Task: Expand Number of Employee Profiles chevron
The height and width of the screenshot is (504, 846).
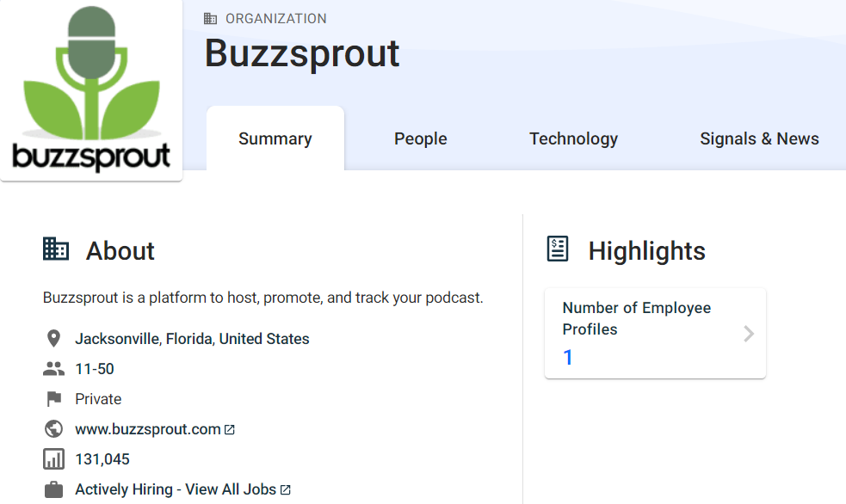Action: (749, 334)
